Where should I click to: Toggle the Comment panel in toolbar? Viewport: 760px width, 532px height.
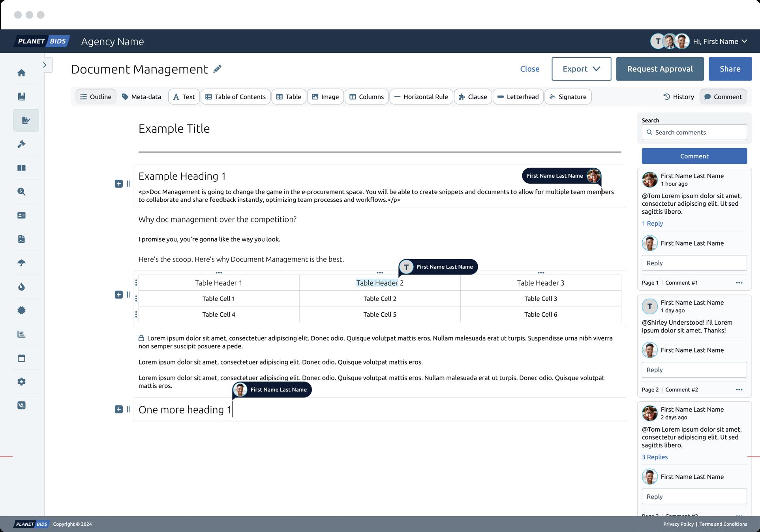pyautogui.click(x=723, y=97)
